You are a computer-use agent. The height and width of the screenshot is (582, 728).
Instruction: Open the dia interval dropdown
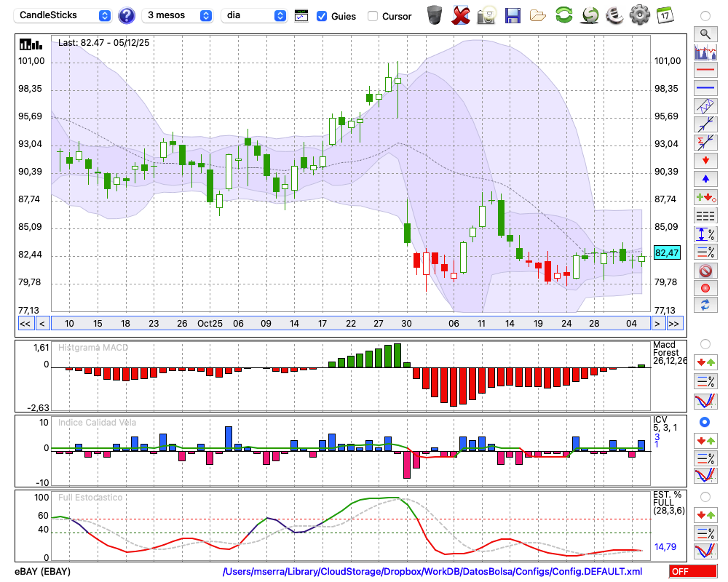click(x=254, y=15)
